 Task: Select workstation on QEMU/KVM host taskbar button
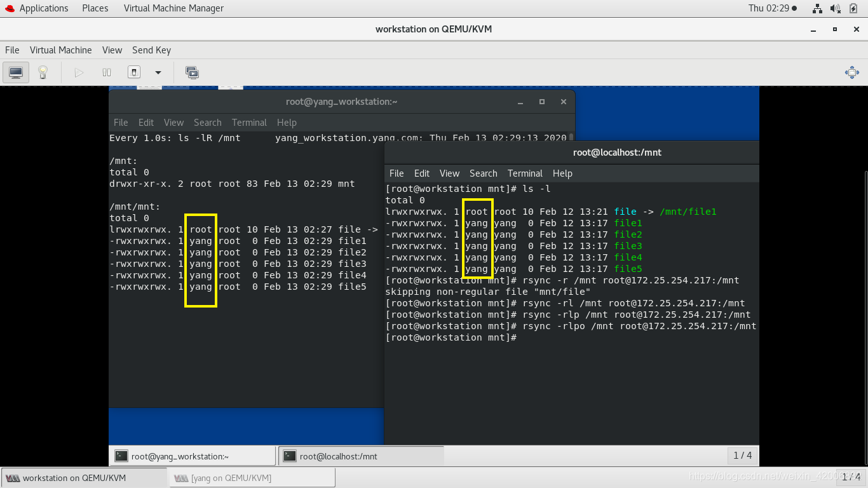(x=84, y=478)
